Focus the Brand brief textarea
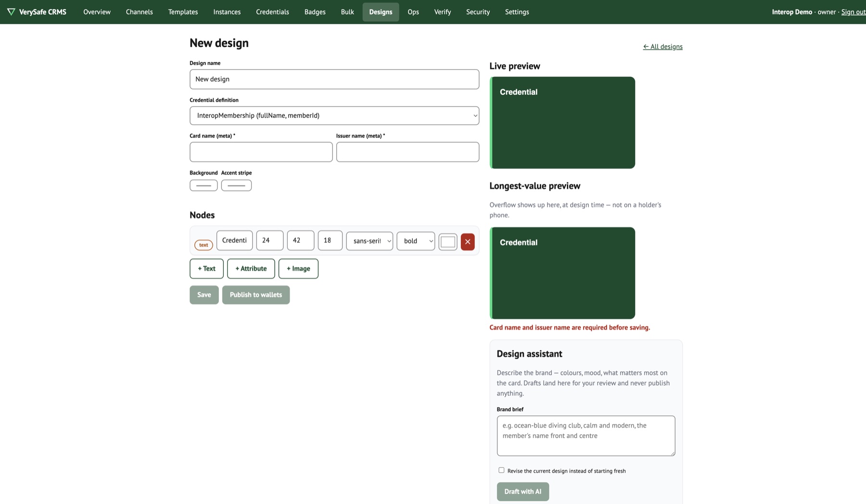This screenshot has height=504, width=866. tap(586, 436)
